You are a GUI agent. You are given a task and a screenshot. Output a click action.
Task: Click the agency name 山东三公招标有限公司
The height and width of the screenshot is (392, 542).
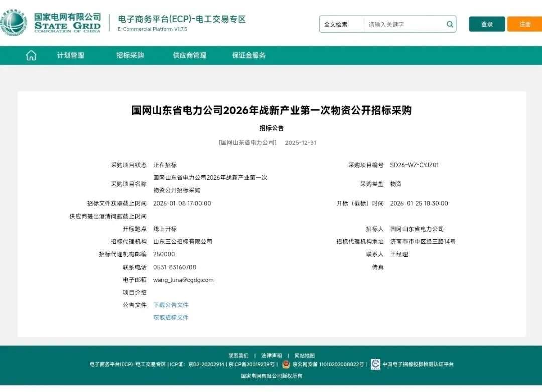183,242
